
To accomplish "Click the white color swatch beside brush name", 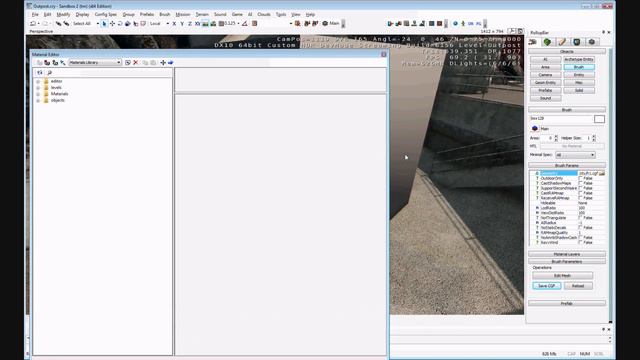I will coord(599,119).
